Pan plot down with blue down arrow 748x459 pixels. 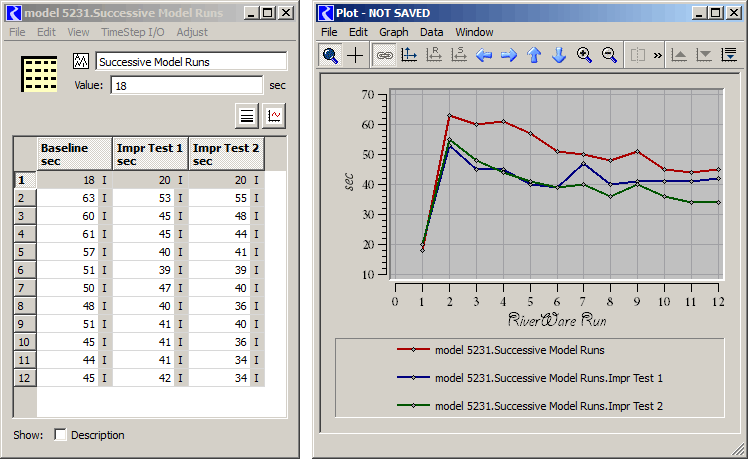coord(559,55)
